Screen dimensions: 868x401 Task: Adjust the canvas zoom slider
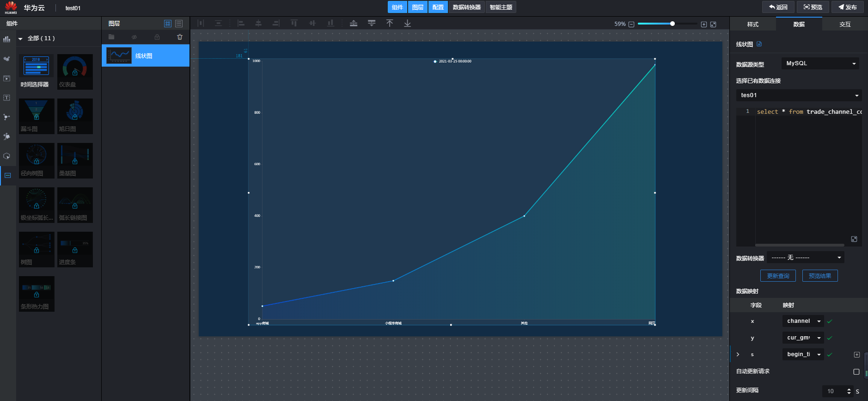672,24
